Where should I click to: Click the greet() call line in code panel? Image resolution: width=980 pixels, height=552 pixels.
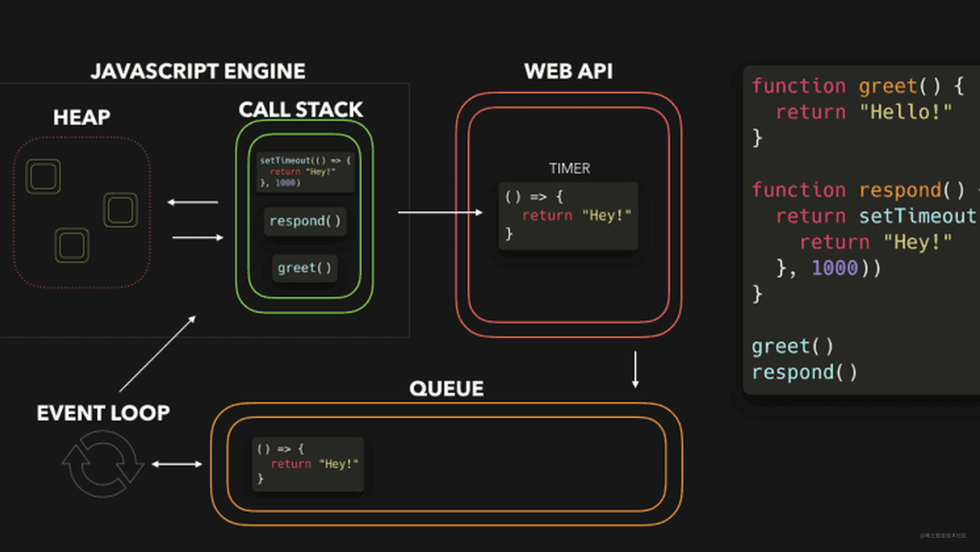coord(792,347)
